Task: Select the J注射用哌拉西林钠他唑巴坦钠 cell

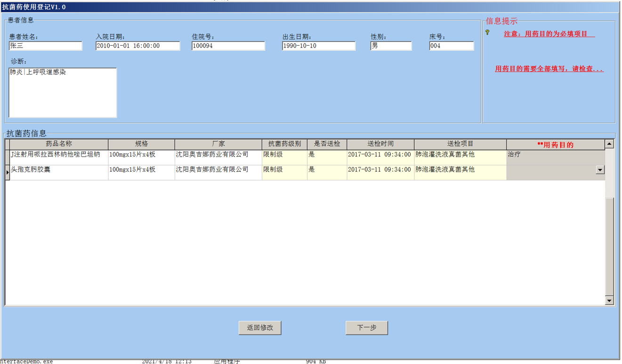Action: pos(59,158)
